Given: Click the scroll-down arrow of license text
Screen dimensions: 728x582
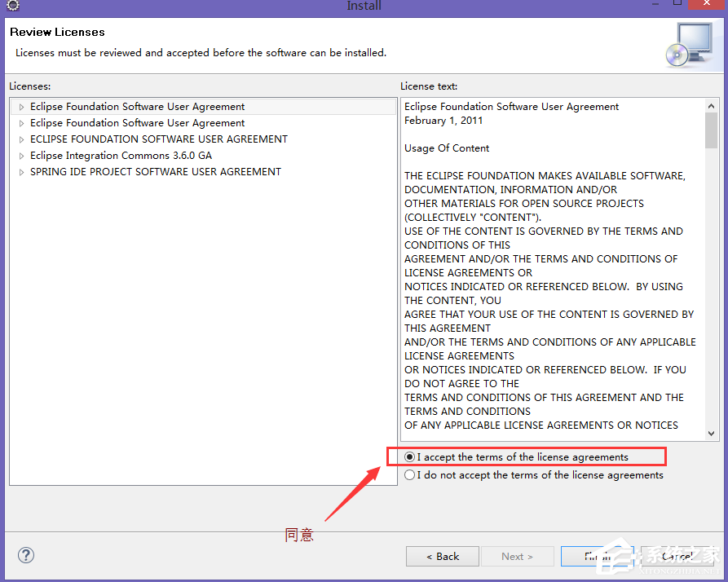Looking at the screenshot, I should point(712,434).
